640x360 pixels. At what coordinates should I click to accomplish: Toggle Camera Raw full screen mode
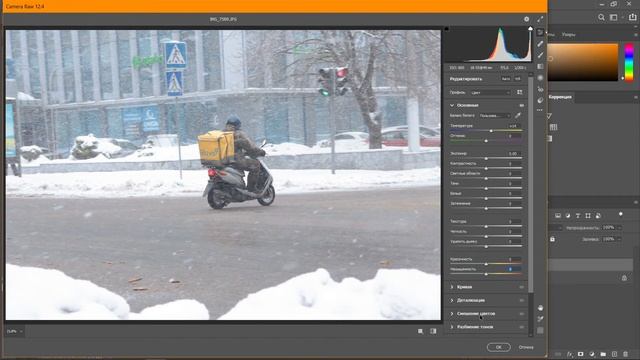coord(540,19)
